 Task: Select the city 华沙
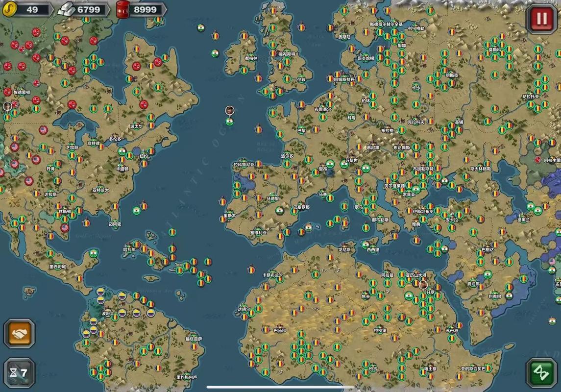[416, 88]
